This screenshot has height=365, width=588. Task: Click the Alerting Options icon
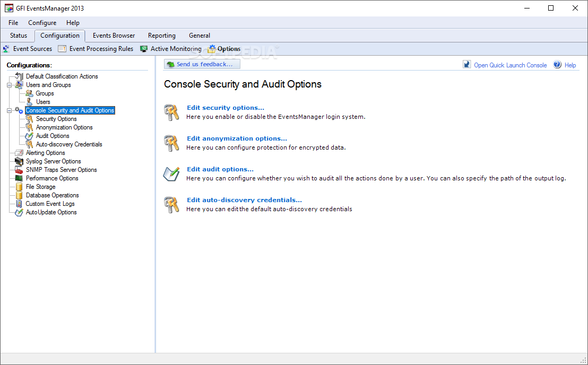point(19,153)
